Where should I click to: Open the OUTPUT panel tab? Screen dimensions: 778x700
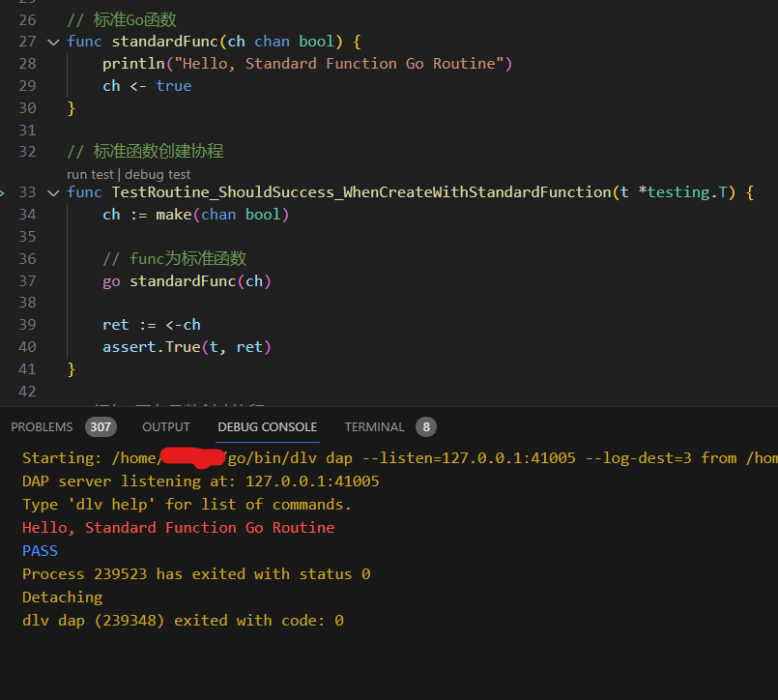[x=166, y=426]
